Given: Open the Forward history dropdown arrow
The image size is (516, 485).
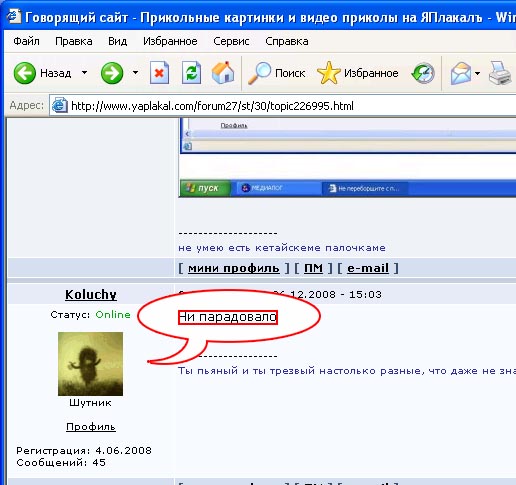Looking at the screenshot, I should [135, 72].
